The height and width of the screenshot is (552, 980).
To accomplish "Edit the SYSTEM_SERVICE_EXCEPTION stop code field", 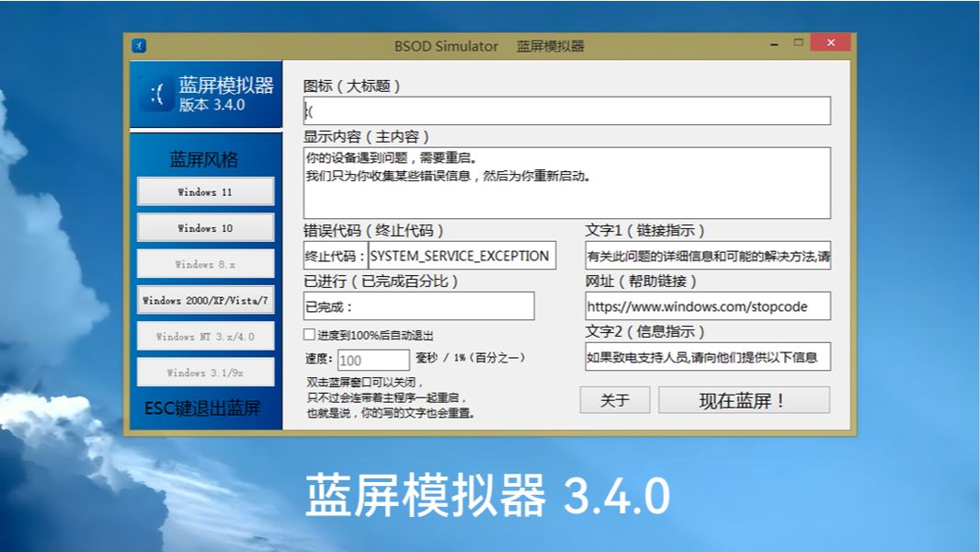I will (x=462, y=255).
